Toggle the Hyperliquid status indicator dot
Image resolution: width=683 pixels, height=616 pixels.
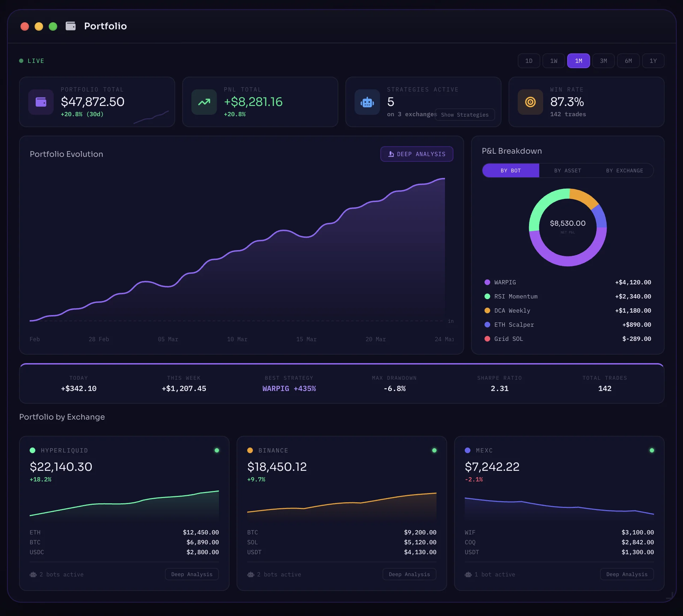pos(217,450)
